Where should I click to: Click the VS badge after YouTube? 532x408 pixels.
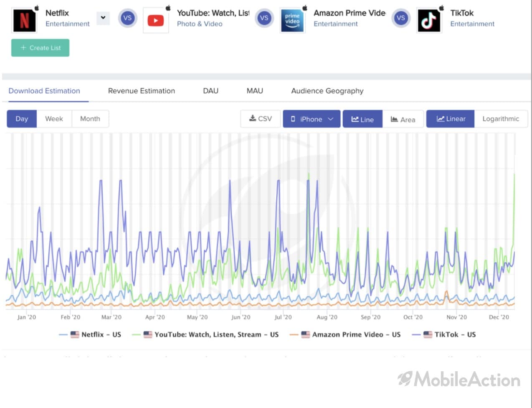[264, 18]
